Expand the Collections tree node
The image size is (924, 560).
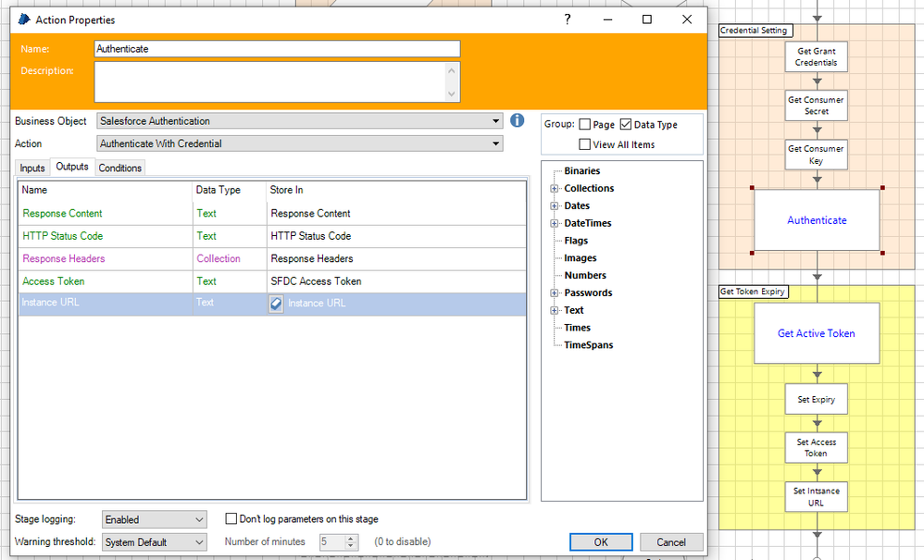555,189
